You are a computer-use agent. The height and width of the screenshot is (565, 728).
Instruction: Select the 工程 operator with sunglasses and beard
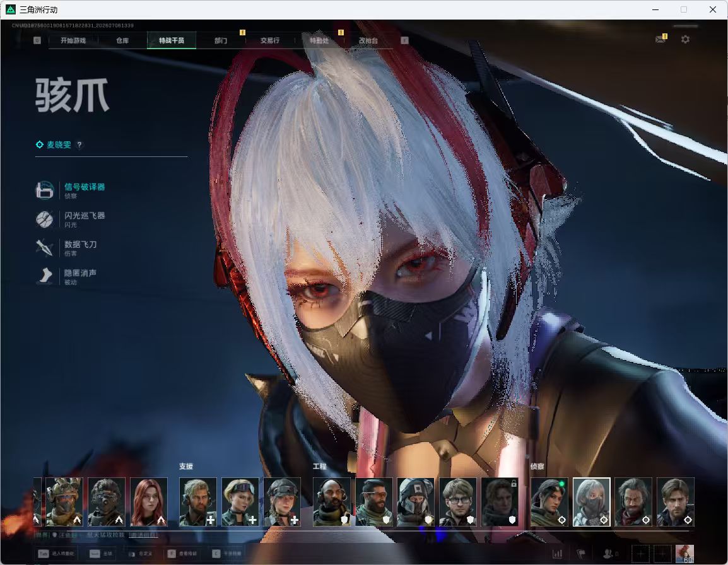coord(373,502)
